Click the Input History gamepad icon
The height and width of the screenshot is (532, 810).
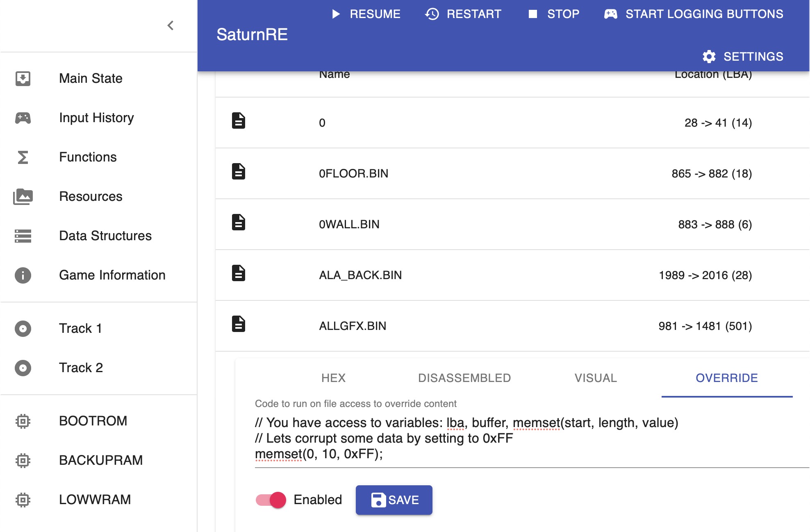tap(23, 118)
